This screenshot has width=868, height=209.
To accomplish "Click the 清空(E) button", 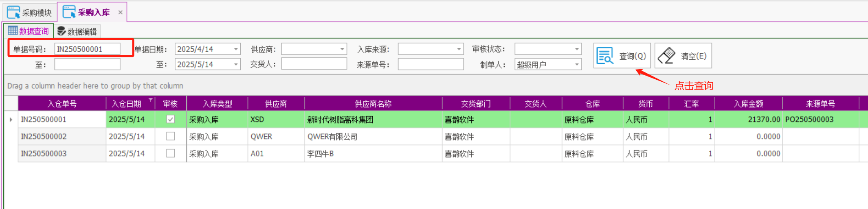I will click(x=683, y=56).
